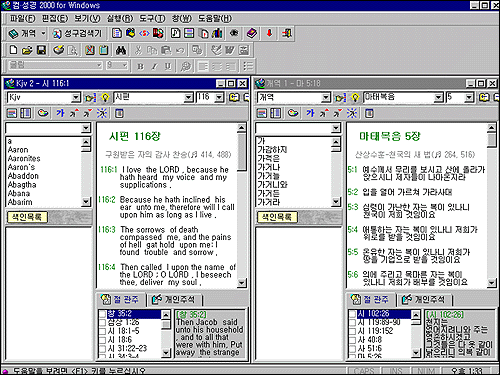Click the exit door icon in the main toolbar

[x=287, y=33]
